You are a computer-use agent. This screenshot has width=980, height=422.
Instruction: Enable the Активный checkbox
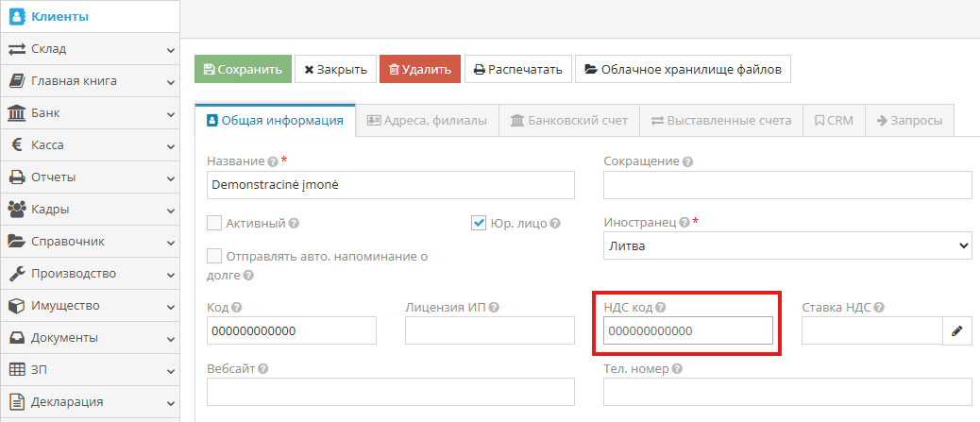214,223
